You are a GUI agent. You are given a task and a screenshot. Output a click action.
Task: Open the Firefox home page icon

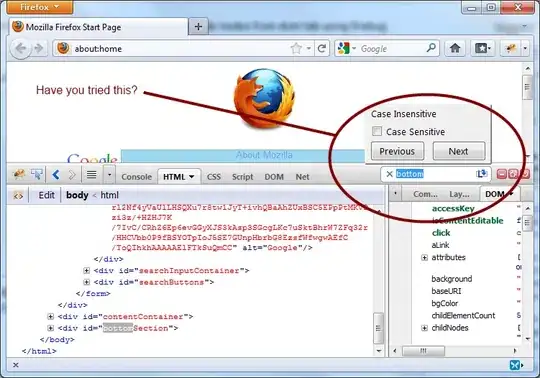coord(455,48)
